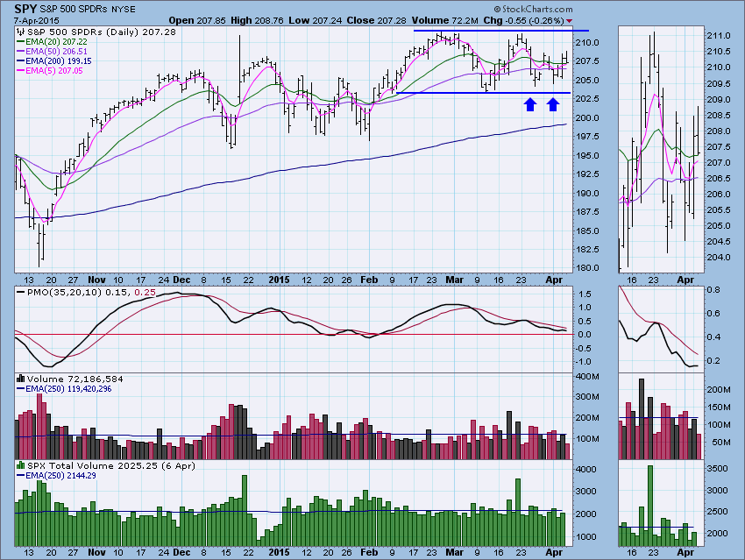Click the S&P 500 SPDRs NYSE title text
This screenshot has height=560, width=745.
(88, 10)
